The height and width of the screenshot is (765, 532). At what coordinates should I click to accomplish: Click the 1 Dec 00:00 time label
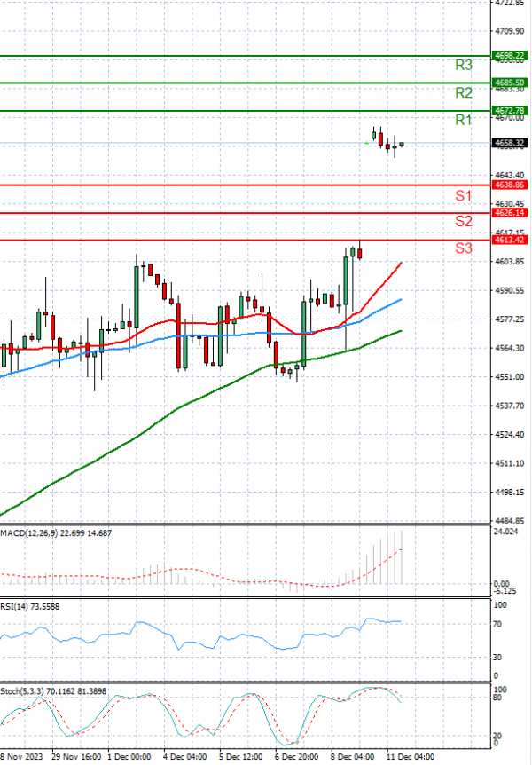[x=129, y=757]
